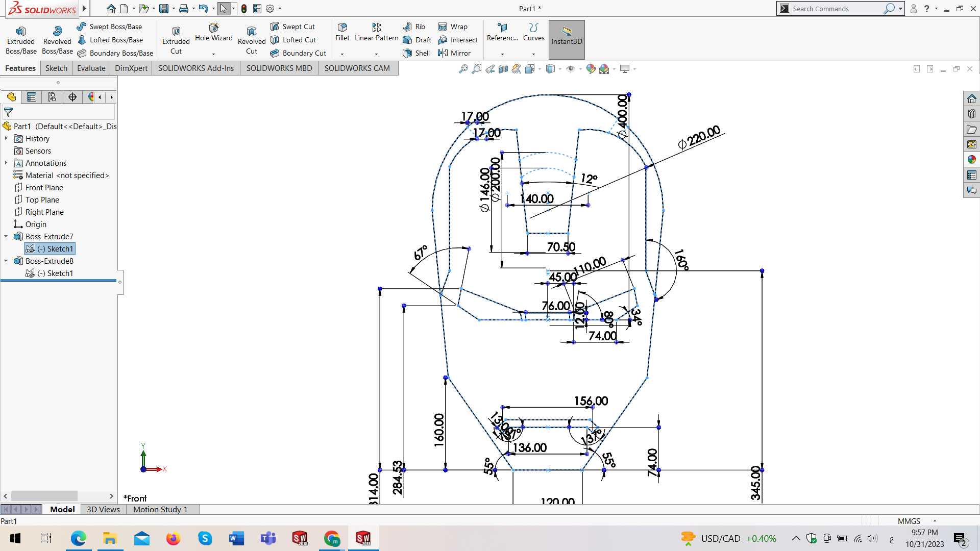Toggle the Instant3D button

click(x=567, y=39)
